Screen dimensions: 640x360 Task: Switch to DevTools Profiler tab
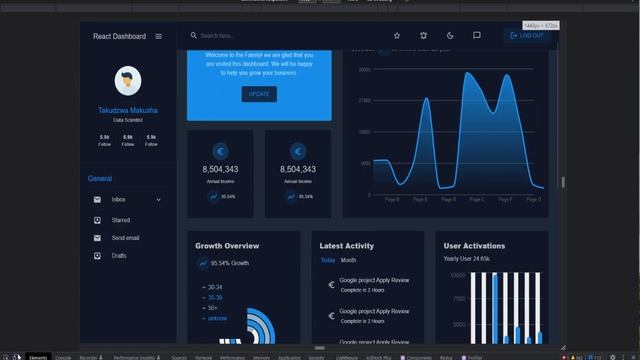(472, 358)
